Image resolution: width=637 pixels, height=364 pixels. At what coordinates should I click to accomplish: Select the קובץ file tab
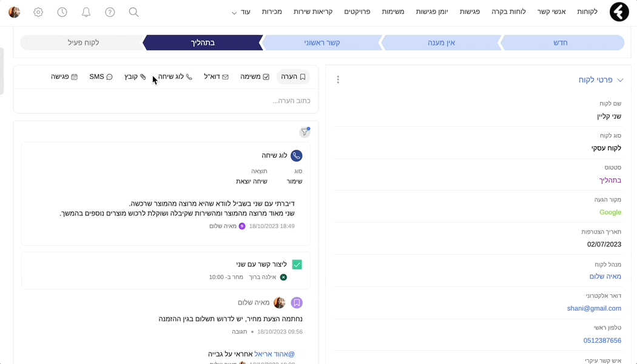click(135, 77)
